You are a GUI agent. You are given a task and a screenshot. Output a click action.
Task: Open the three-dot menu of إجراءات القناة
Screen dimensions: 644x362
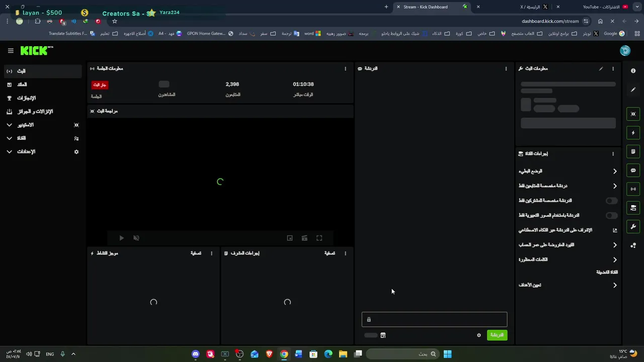tap(613, 154)
